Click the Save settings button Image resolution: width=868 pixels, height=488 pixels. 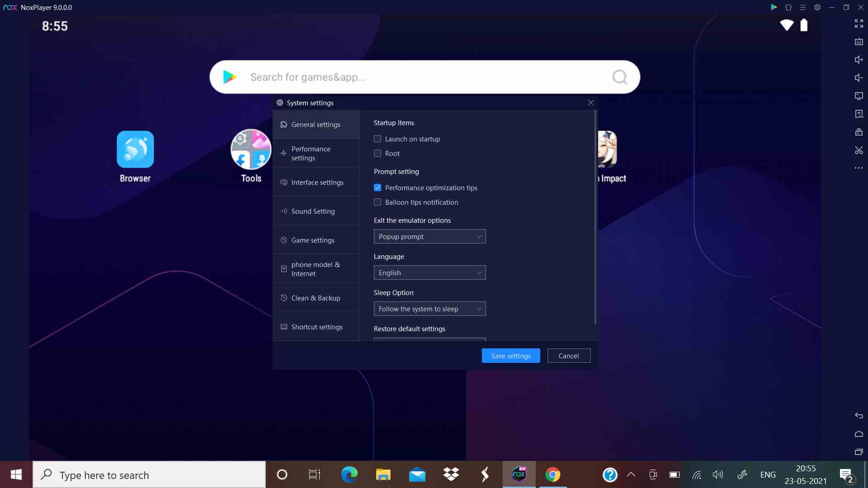point(511,356)
